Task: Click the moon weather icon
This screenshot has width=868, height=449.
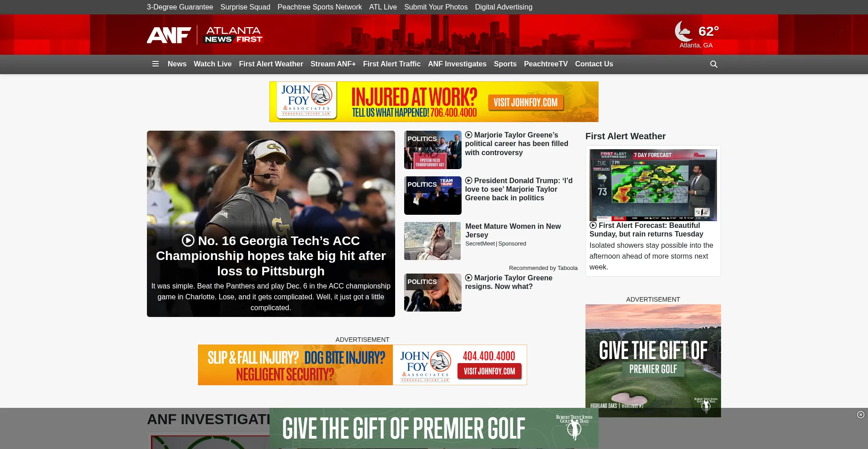Action: pyautogui.click(x=684, y=31)
